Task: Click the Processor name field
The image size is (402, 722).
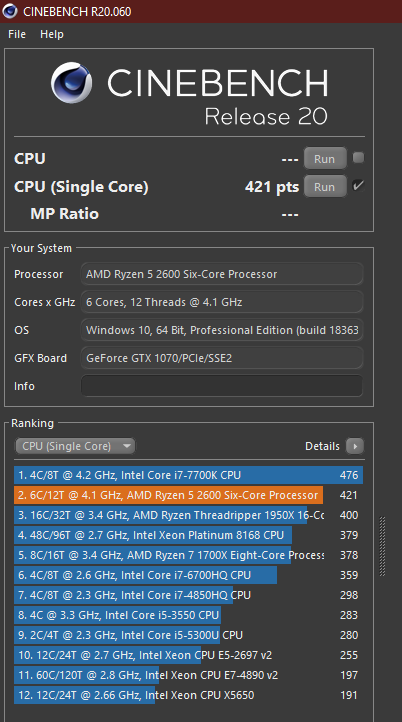Action: [x=222, y=274]
